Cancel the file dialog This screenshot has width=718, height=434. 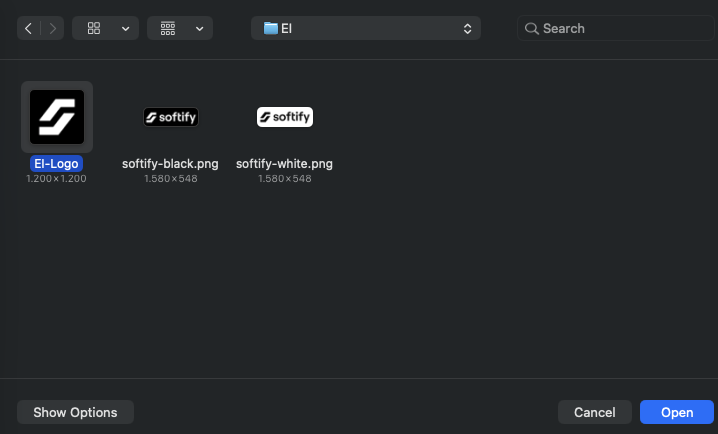pyautogui.click(x=594, y=412)
